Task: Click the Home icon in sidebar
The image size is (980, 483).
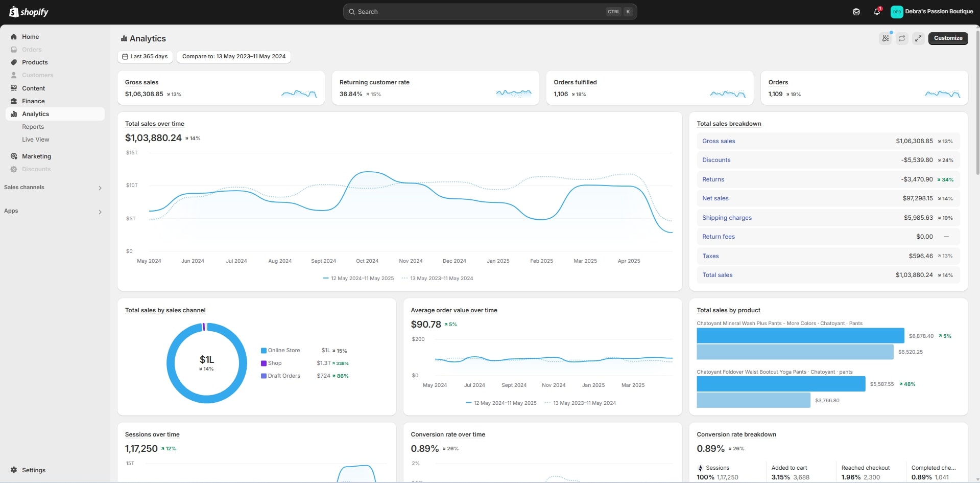Action: coord(14,37)
